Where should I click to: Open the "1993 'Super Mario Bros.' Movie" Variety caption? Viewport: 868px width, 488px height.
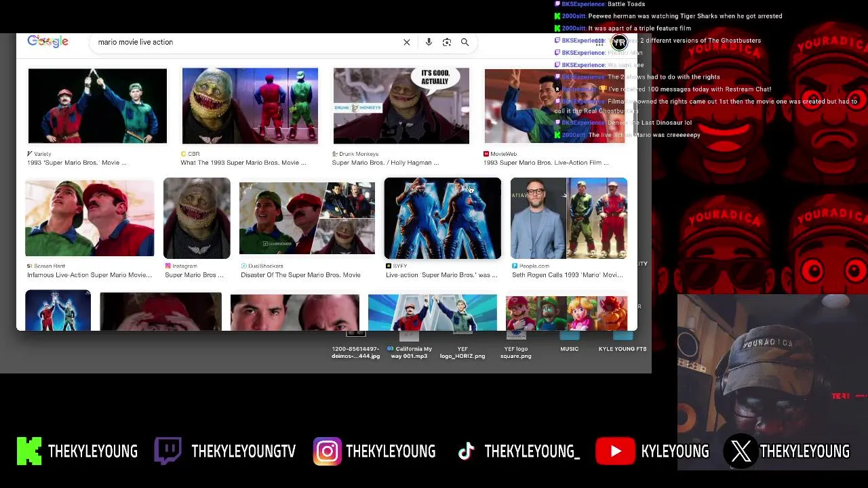coord(77,163)
